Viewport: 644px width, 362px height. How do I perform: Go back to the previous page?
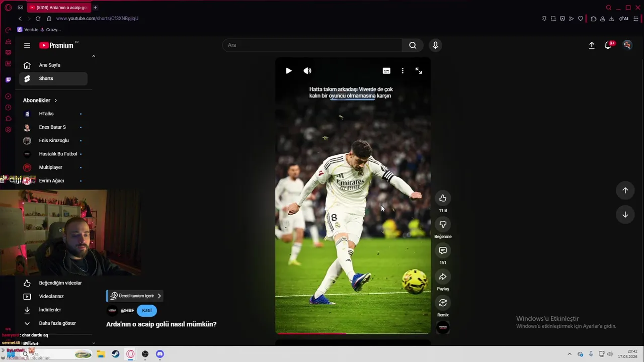tap(20, 19)
